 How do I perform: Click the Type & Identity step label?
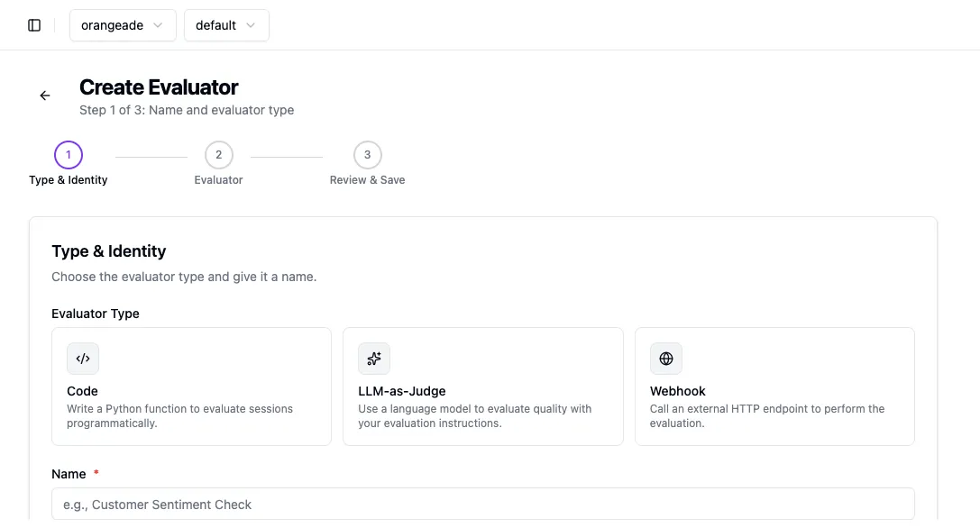click(68, 179)
